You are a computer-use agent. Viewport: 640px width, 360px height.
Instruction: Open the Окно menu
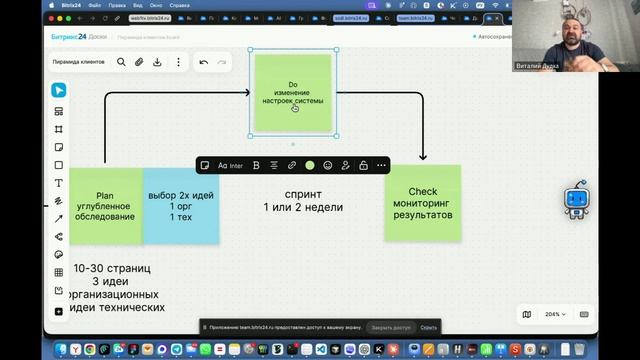point(156,5)
